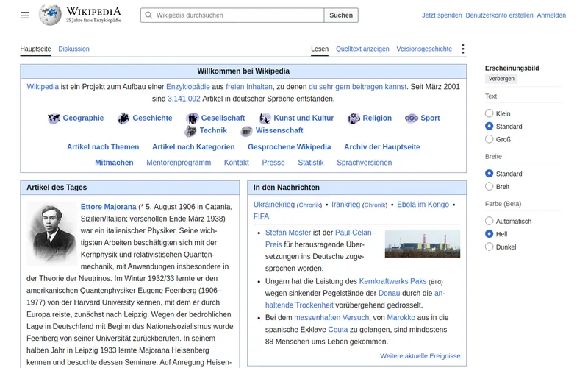Open the Geschichte portal link

coord(152,118)
